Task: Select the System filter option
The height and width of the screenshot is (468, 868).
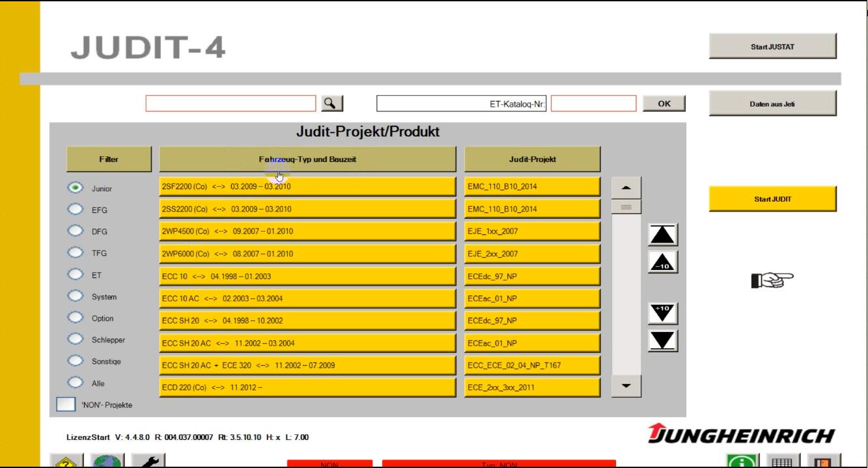Action: pyautogui.click(x=76, y=297)
